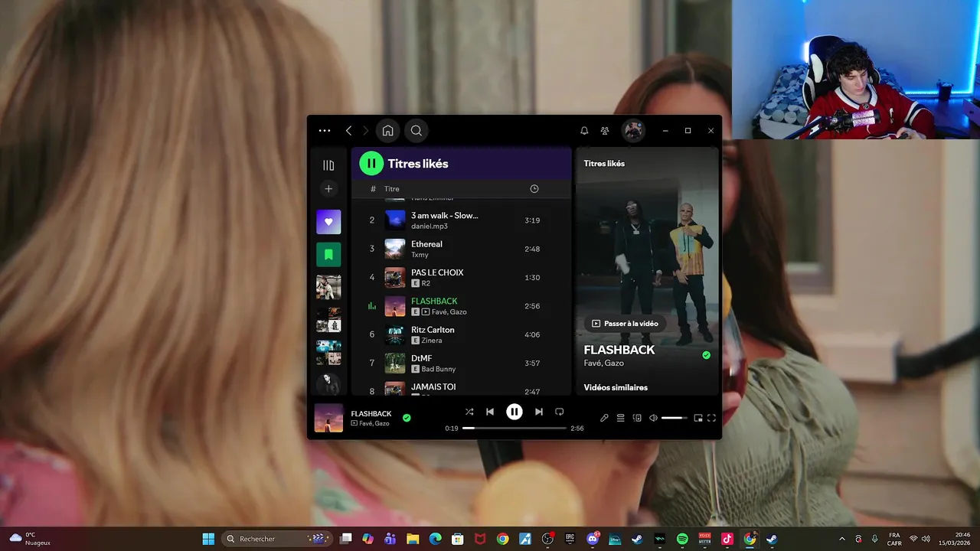Click the Titre column header
The width and height of the screenshot is (980, 551).
391,189
